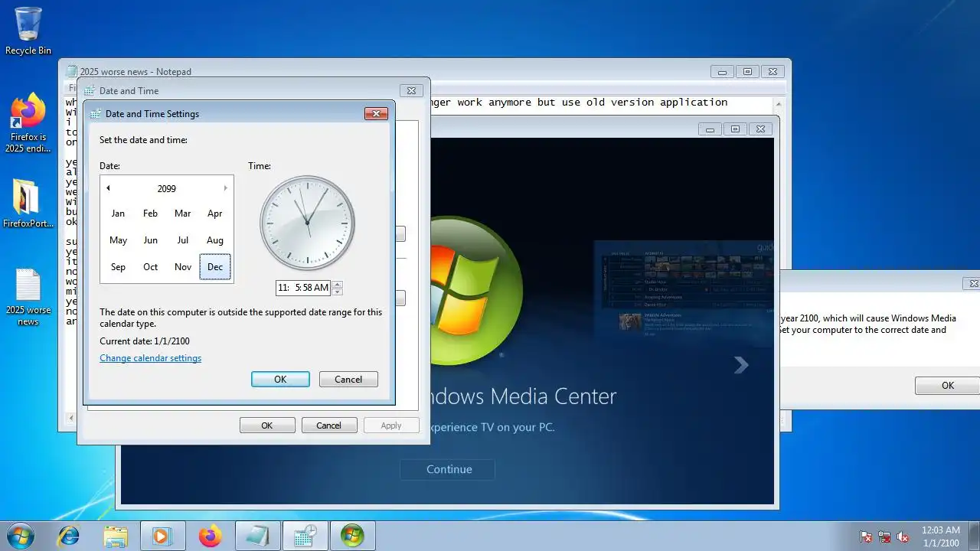980x551 pixels.
Task: Select Jan in the calendar
Action: point(118,214)
